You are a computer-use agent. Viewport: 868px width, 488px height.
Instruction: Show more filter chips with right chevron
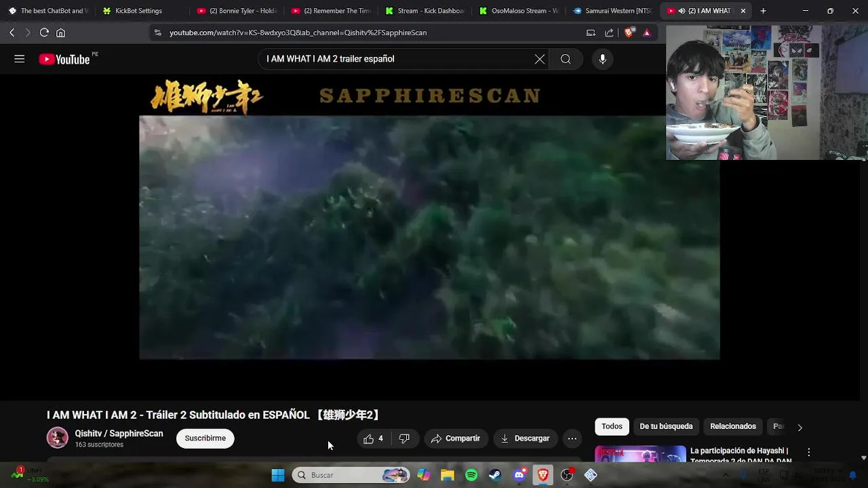800,427
